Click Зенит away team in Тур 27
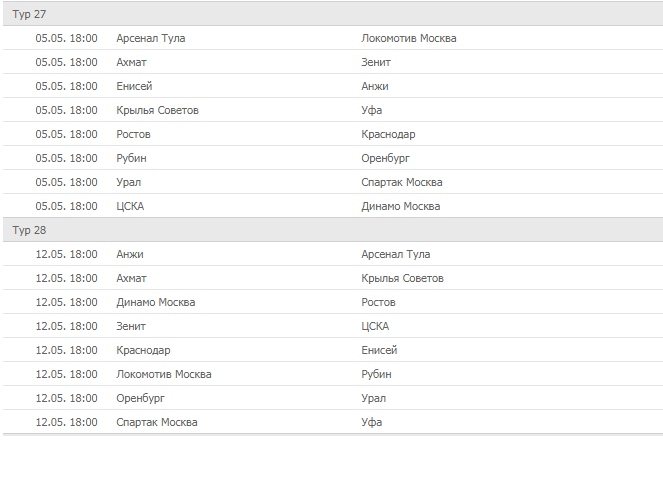663x480 pixels. pos(376,62)
